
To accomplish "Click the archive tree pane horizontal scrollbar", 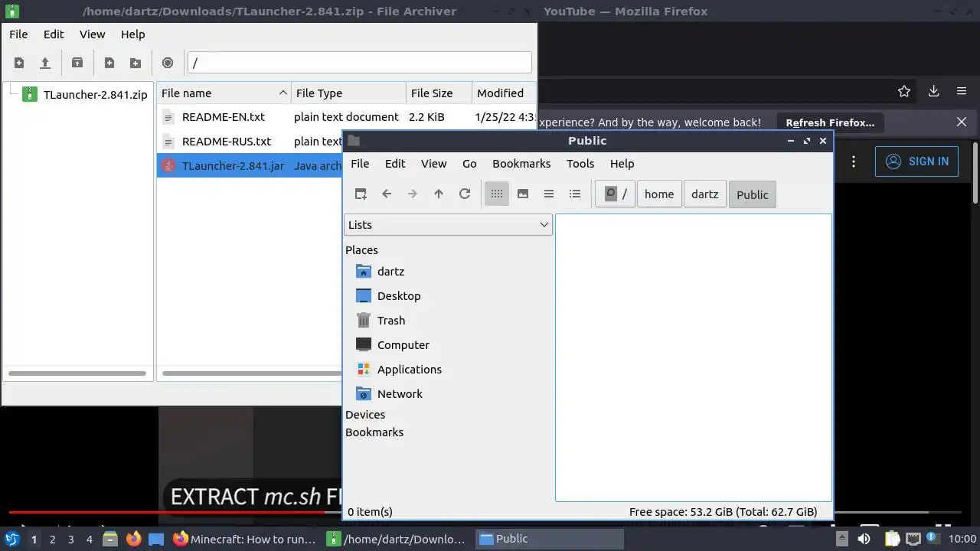I will pos(77,373).
